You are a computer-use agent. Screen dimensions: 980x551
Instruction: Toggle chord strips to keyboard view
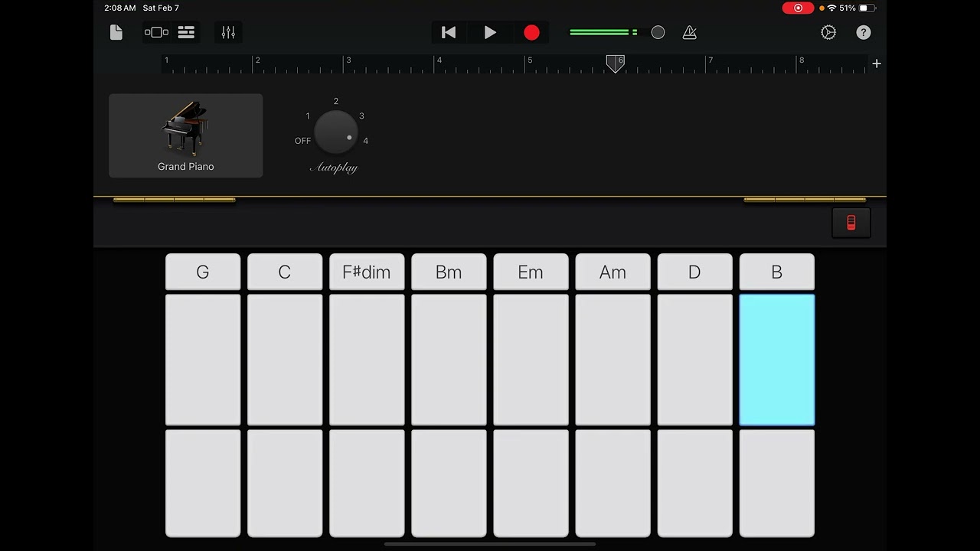click(851, 223)
